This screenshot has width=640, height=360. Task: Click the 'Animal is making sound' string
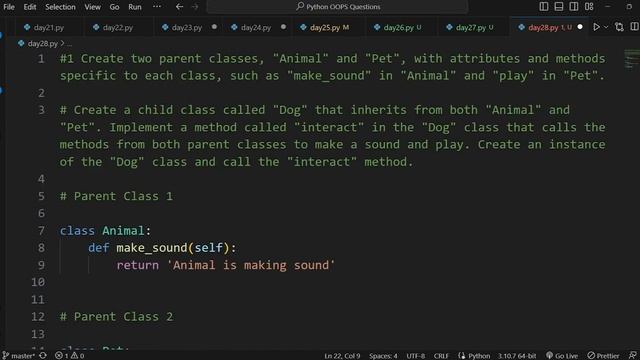pos(251,265)
